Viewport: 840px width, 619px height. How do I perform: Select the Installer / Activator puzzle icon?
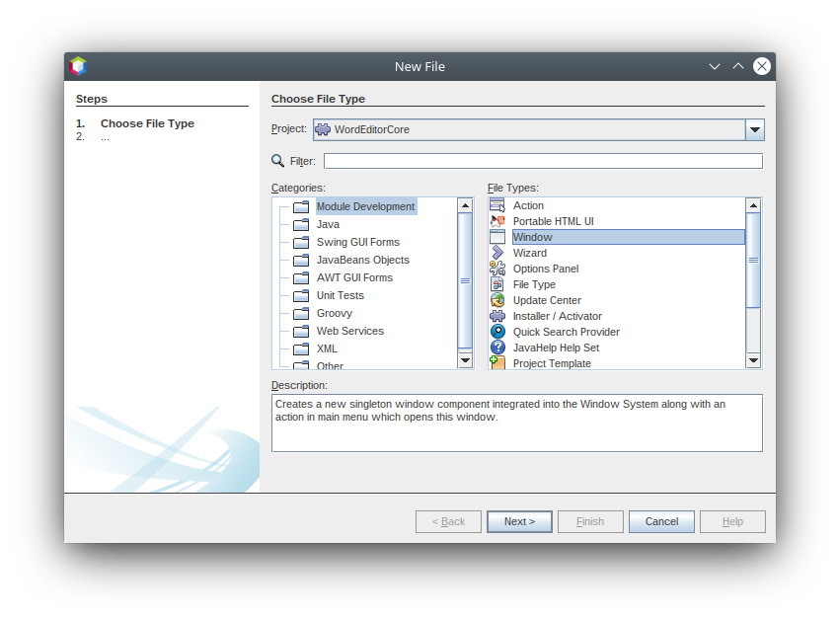click(497, 316)
